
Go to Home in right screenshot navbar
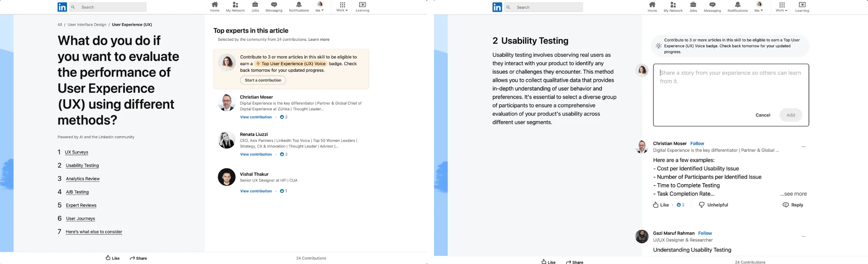652,7
